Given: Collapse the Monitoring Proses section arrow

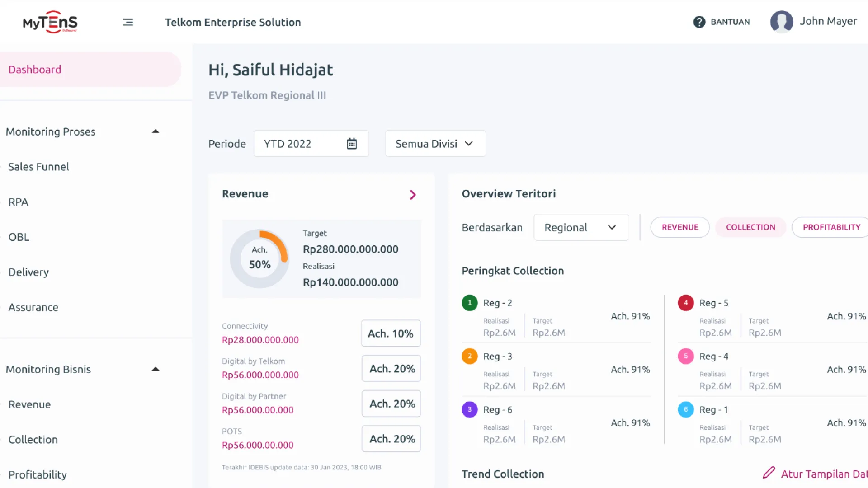Looking at the screenshot, I should click(156, 131).
